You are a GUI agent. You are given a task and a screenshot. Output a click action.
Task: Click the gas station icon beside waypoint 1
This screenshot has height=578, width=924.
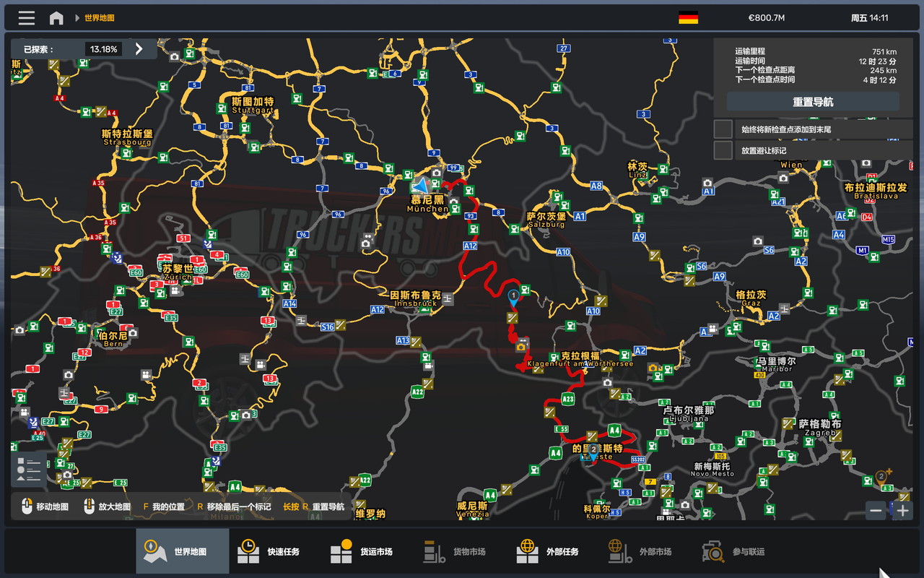[x=525, y=290]
